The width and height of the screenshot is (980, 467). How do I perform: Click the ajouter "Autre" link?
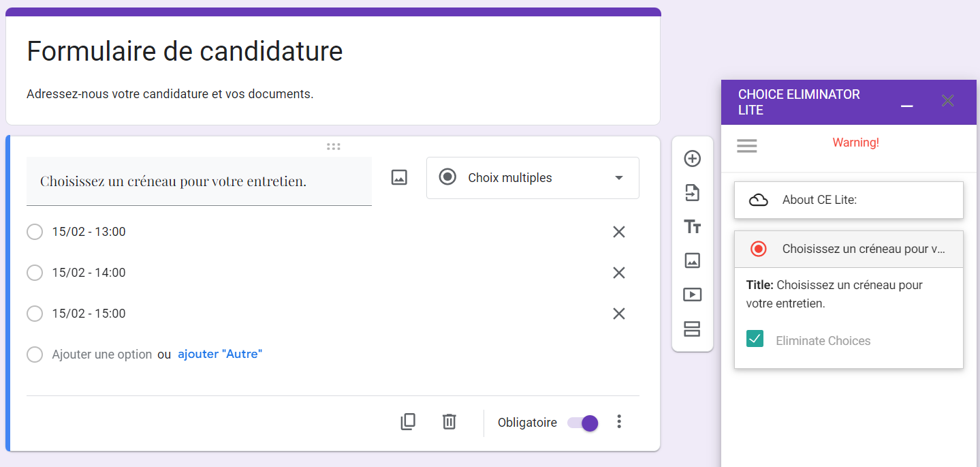tap(220, 355)
